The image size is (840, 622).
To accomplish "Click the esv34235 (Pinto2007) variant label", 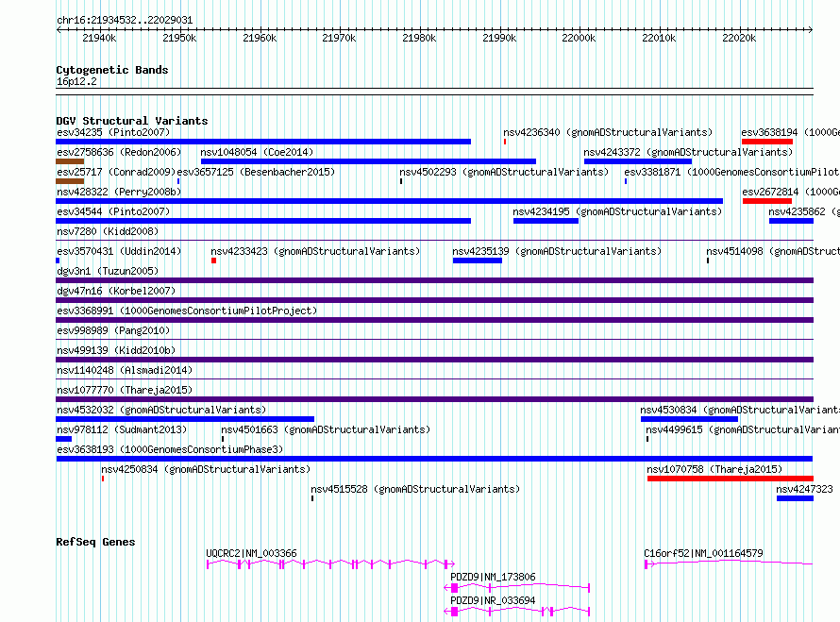I will pyautogui.click(x=113, y=132).
